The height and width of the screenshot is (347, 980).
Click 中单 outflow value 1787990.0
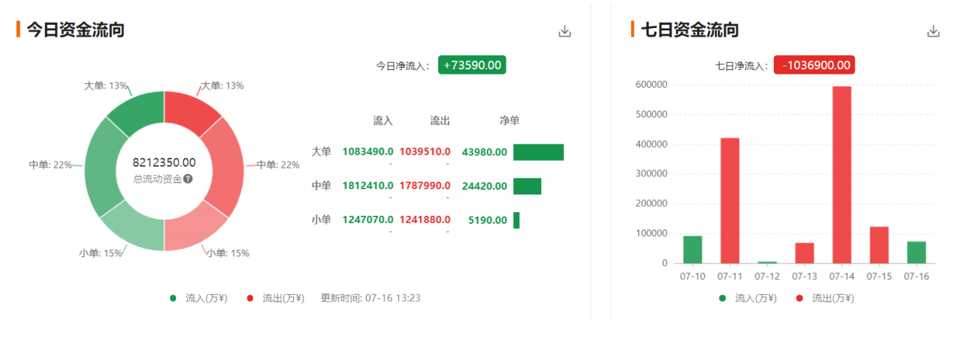[x=425, y=186]
